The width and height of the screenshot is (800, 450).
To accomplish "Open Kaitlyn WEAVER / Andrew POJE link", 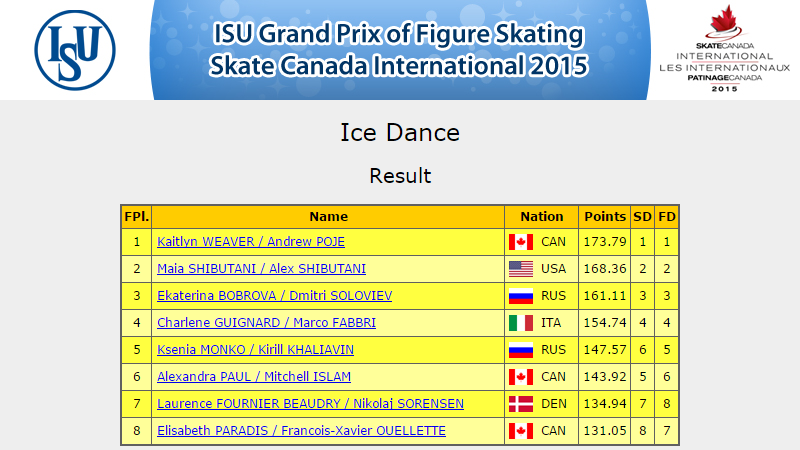I will tap(251, 242).
